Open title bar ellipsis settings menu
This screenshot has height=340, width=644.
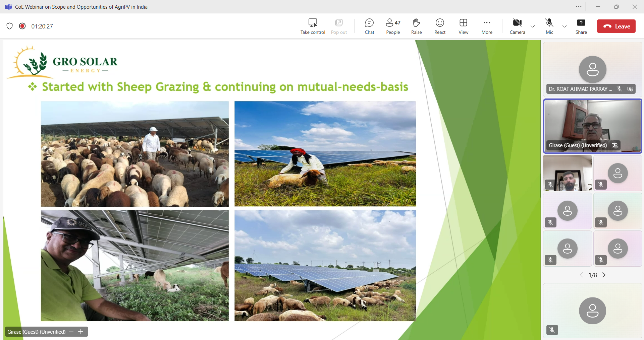pyautogui.click(x=579, y=7)
